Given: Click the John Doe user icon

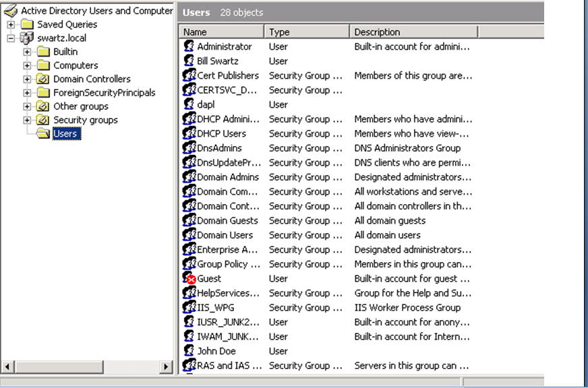Looking at the screenshot, I should coord(189,351).
